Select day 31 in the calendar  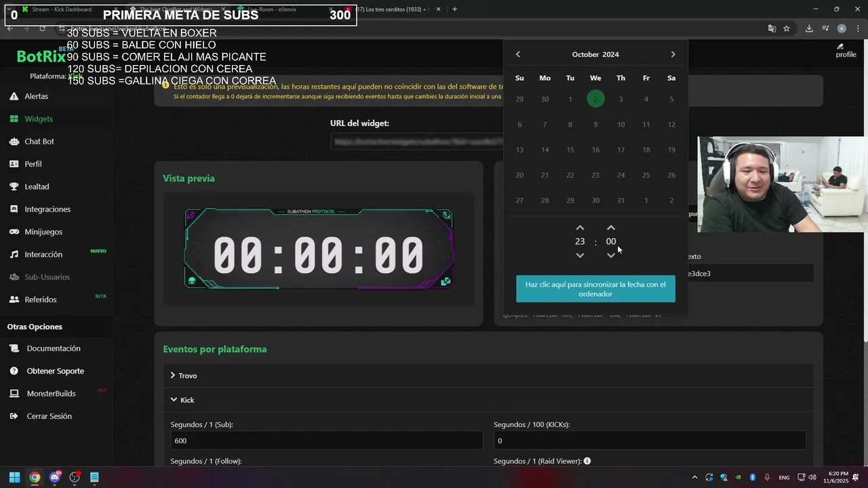(620, 201)
